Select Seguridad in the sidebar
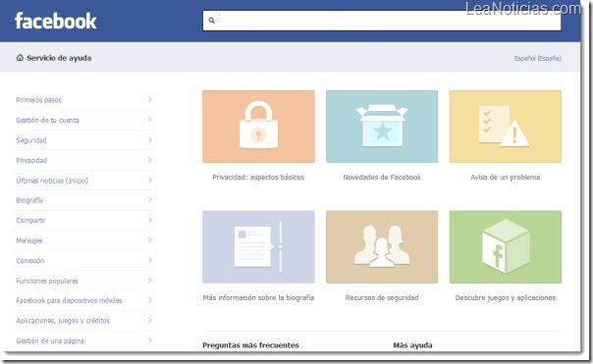This screenshot has width=593, height=364. 31,140
